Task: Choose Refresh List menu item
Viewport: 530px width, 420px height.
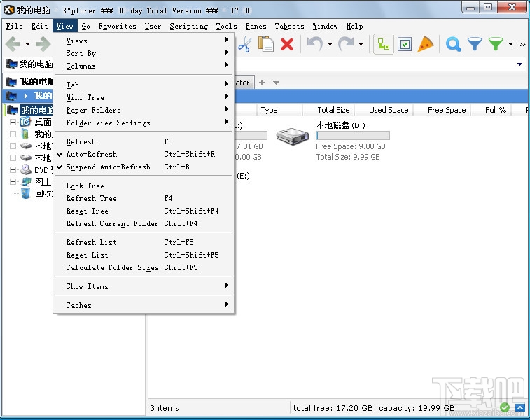Action: 144,242
